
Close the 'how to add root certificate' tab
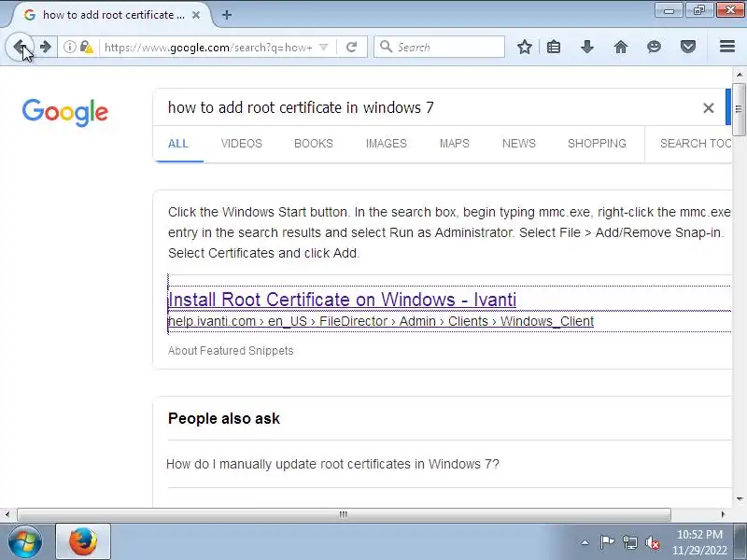(x=196, y=15)
